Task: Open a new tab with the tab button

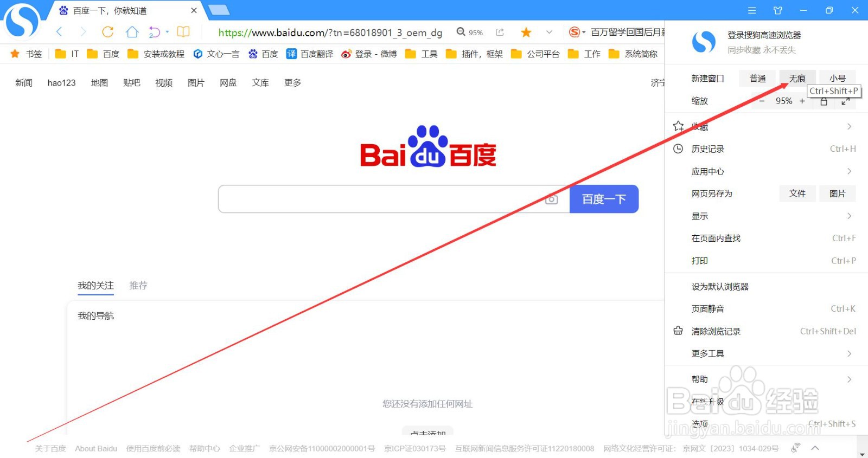Action: (x=219, y=10)
